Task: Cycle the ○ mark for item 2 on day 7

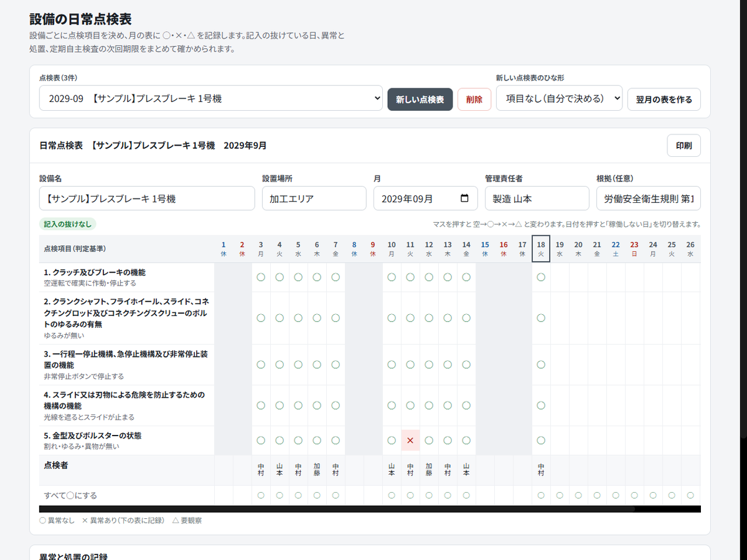Action: click(336, 318)
